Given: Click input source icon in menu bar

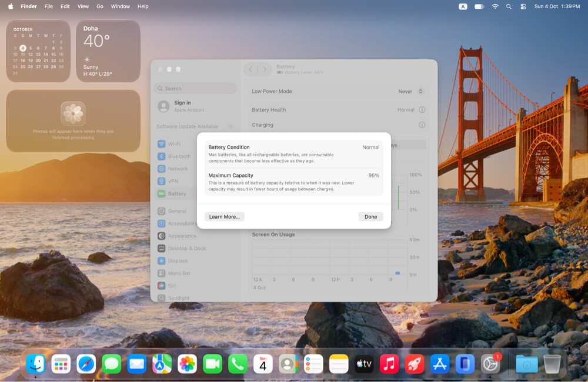Looking at the screenshot, I should tap(463, 6).
